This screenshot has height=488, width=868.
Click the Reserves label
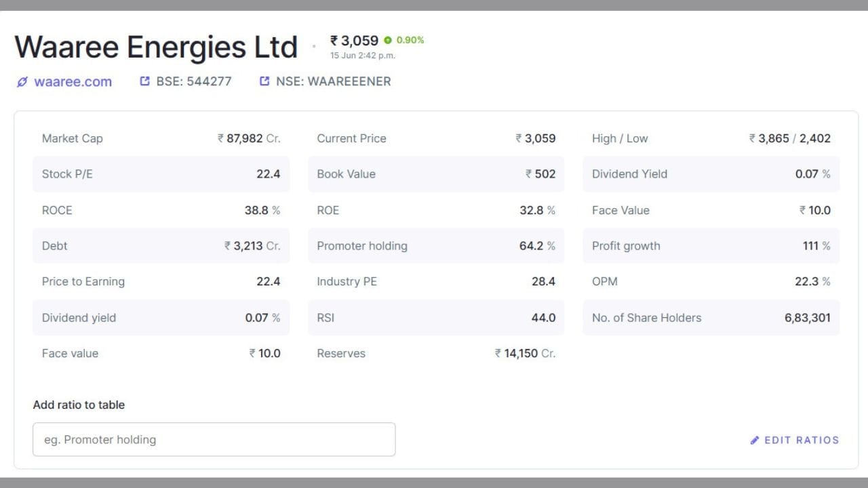click(341, 353)
